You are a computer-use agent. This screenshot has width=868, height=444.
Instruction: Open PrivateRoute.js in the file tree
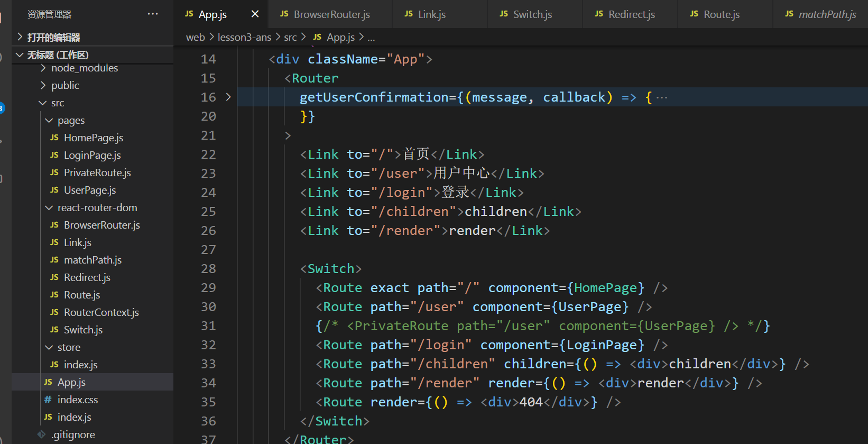coord(97,173)
